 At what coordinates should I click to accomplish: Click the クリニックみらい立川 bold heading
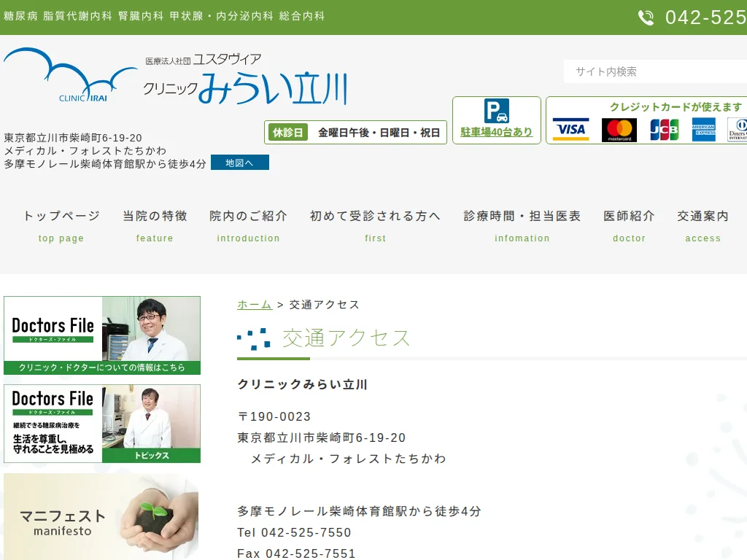click(x=303, y=384)
